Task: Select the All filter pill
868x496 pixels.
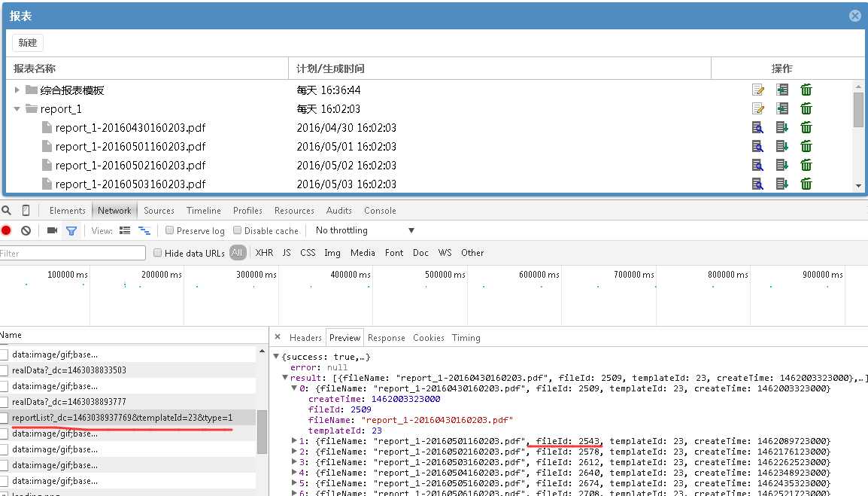Action: point(238,253)
